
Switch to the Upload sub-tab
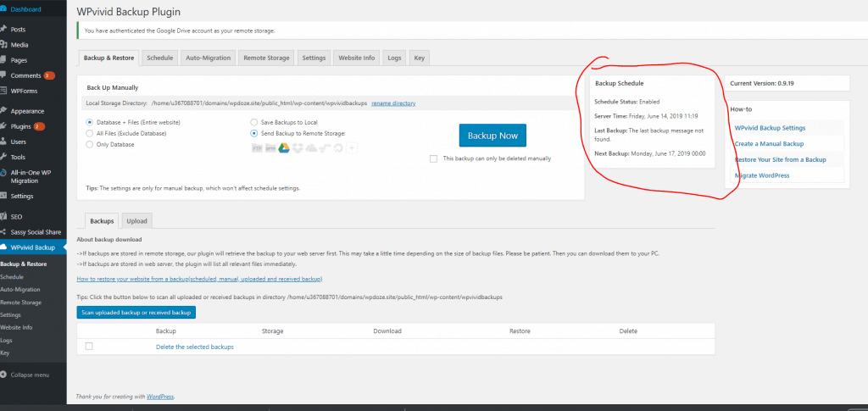136,220
